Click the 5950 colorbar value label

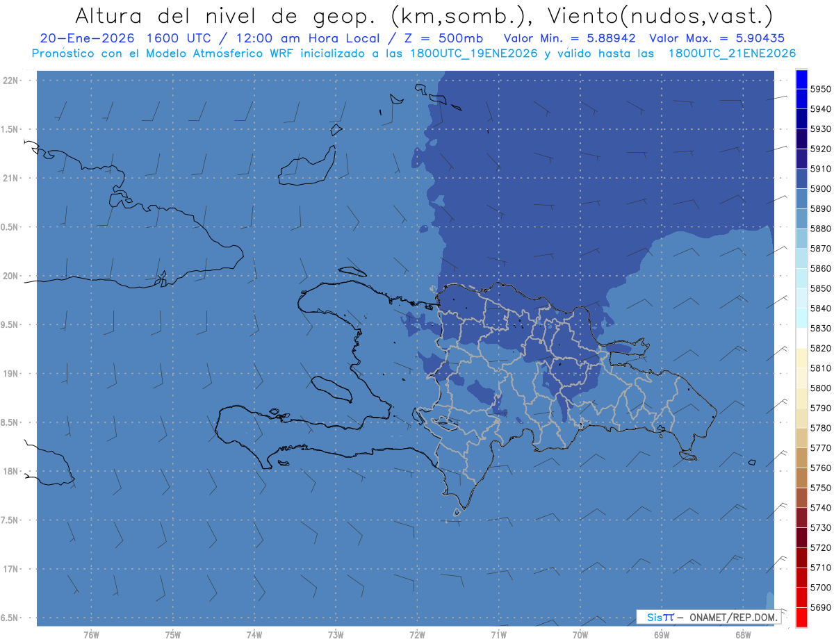[x=820, y=89]
